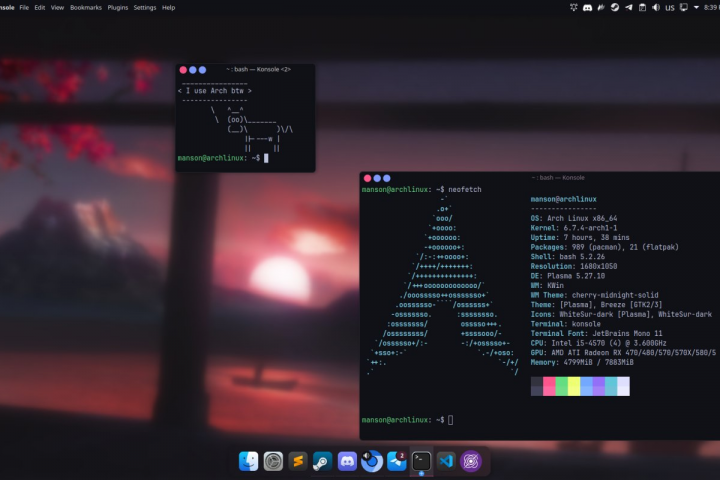
Task: Click the bottom prompt cursor in neofetch window
Action: [450, 420]
